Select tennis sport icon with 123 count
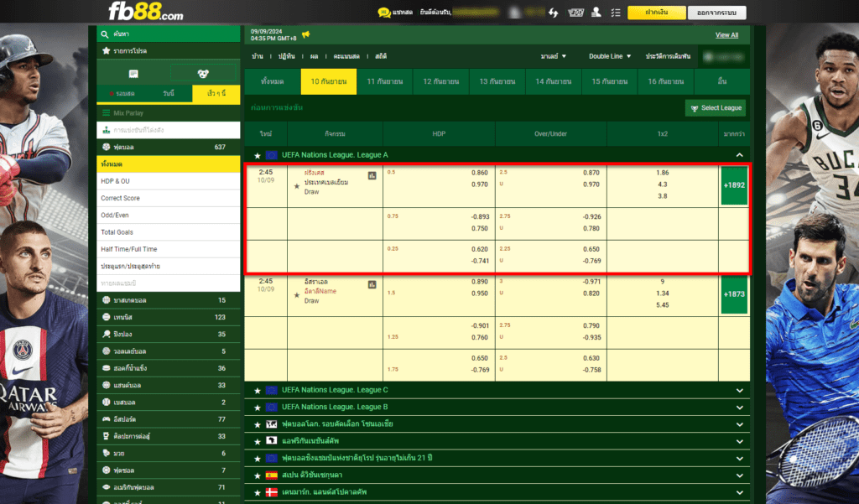859x504 pixels. coord(107,317)
